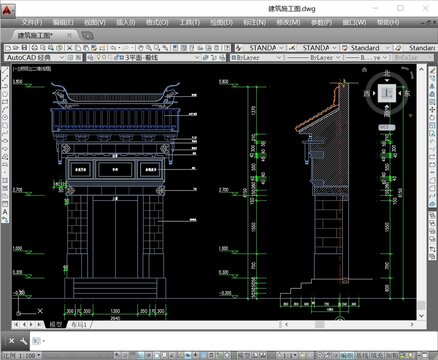Click the Dimension Style icon beside the second STANDA

(292, 48)
